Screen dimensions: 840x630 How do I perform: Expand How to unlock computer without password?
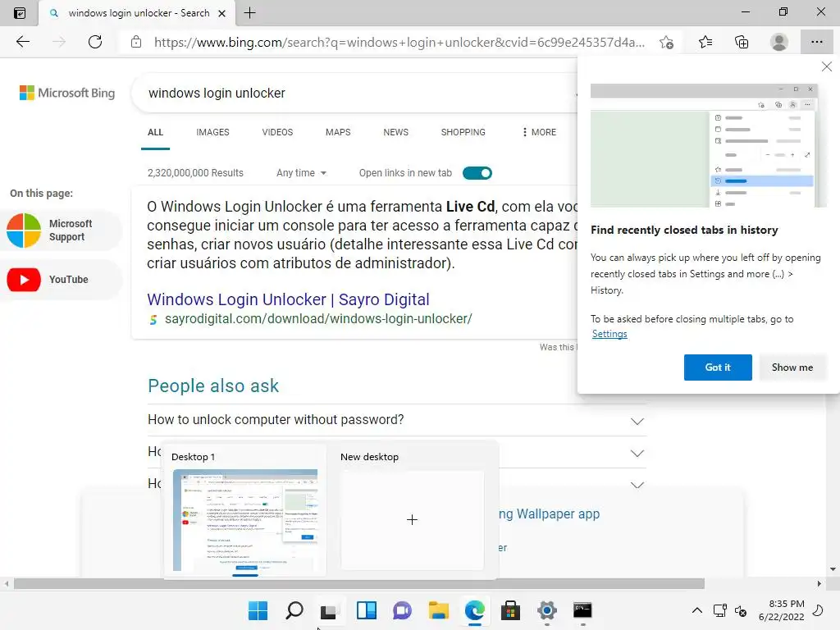tap(396, 420)
